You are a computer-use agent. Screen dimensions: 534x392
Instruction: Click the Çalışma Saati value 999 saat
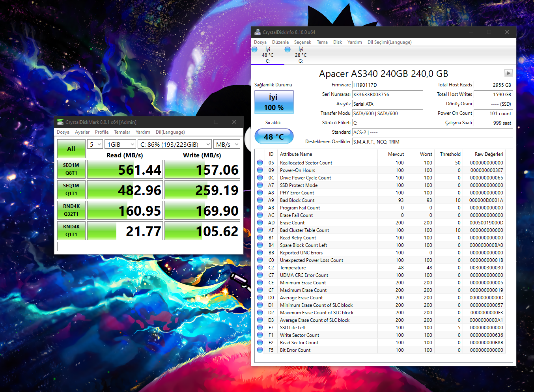tap(493, 123)
